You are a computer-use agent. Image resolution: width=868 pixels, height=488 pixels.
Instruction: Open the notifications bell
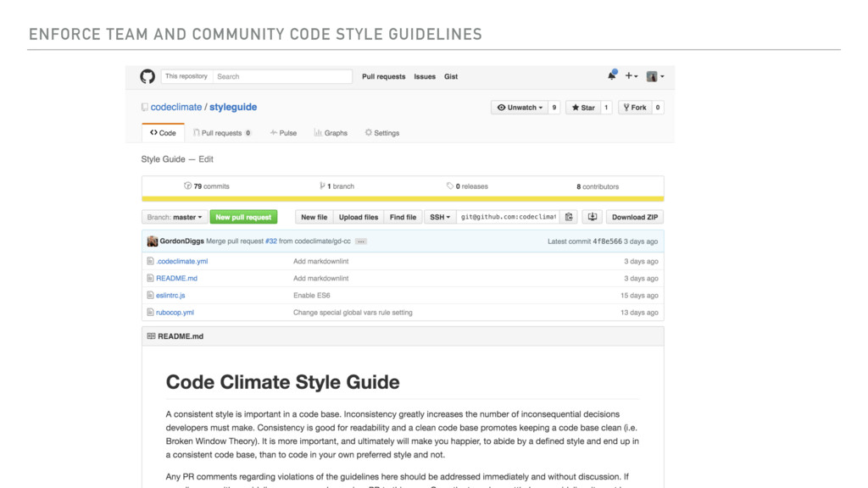[612, 75]
